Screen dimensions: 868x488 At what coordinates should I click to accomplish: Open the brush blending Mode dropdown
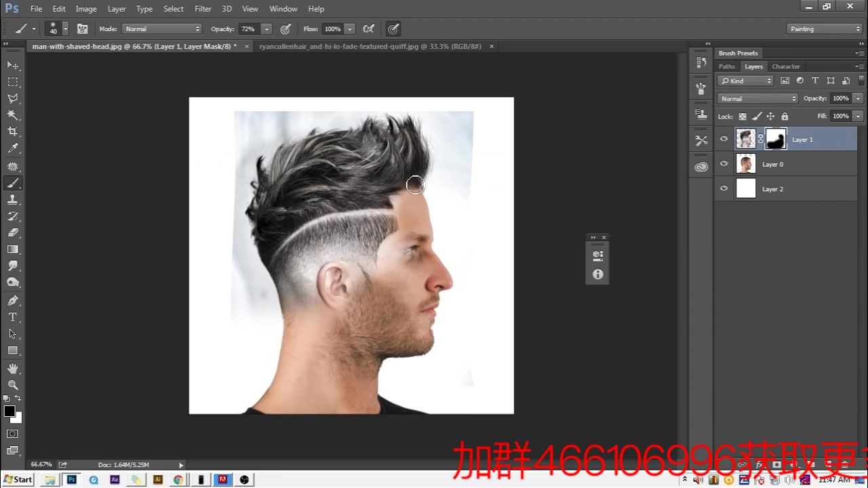click(x=161, y=28)
